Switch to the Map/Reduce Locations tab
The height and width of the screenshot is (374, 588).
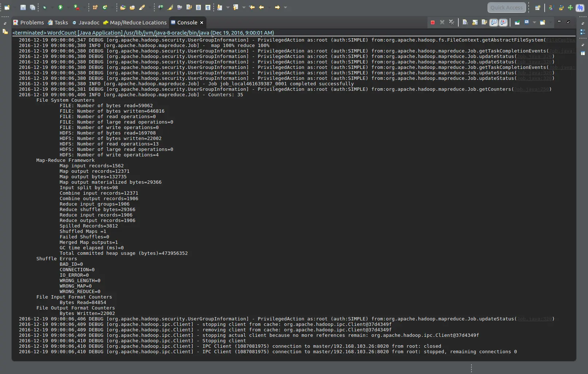click(x=135, y=23)
